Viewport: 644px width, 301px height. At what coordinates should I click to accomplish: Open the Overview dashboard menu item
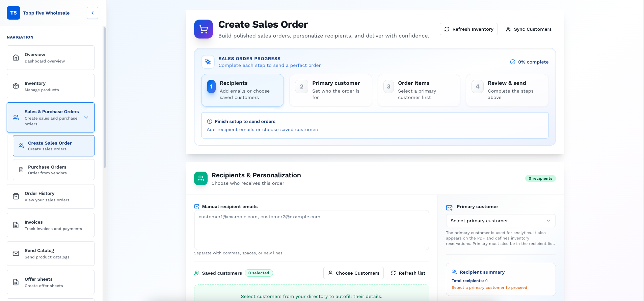click(51, 58)
